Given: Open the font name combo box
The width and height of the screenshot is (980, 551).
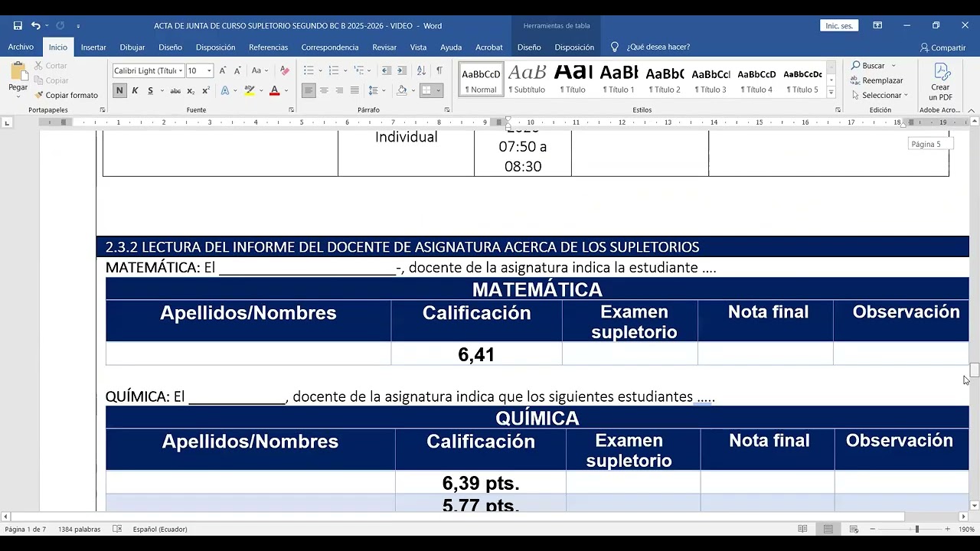Looking at the screenshot, I should coord(149,70).
